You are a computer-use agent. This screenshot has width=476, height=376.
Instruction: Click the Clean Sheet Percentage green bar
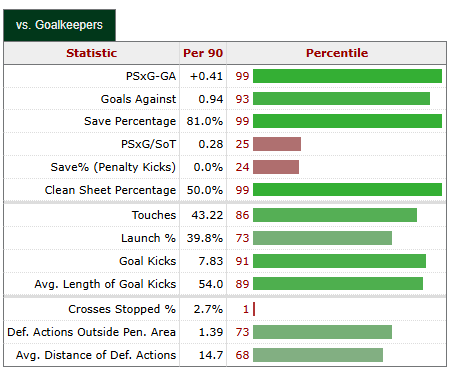click(x=347, y=190)
